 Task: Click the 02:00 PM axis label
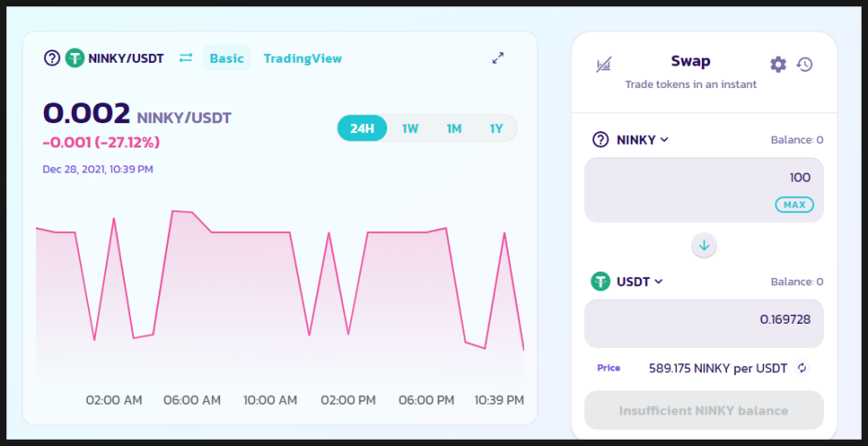point(349,400)
